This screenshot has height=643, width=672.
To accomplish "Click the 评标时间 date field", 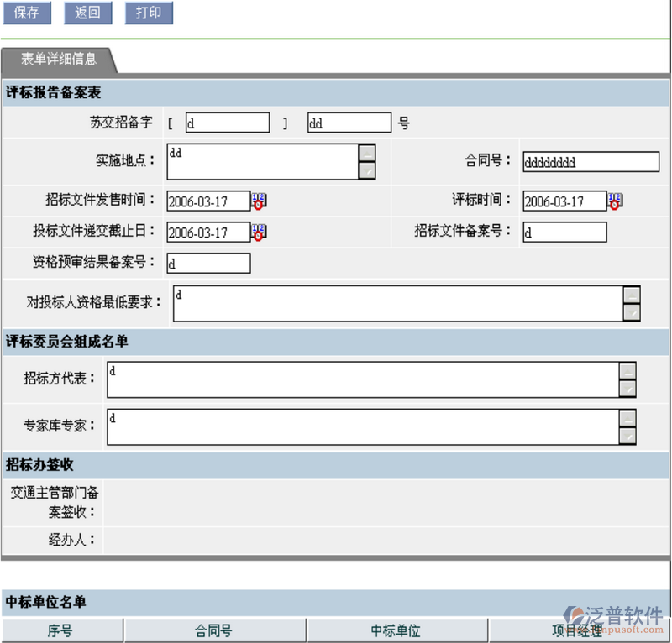I will pyautogui.click(x=564, y=201).
